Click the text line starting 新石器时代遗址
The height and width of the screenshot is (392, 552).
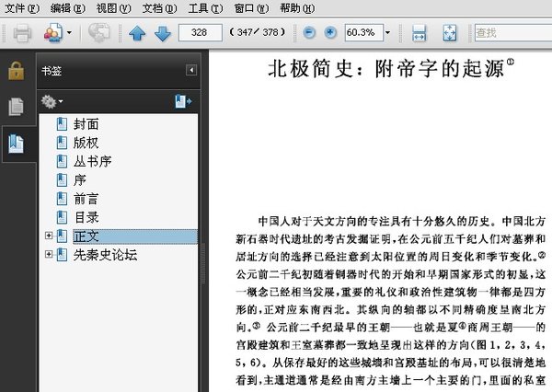(x=391, y=239)
